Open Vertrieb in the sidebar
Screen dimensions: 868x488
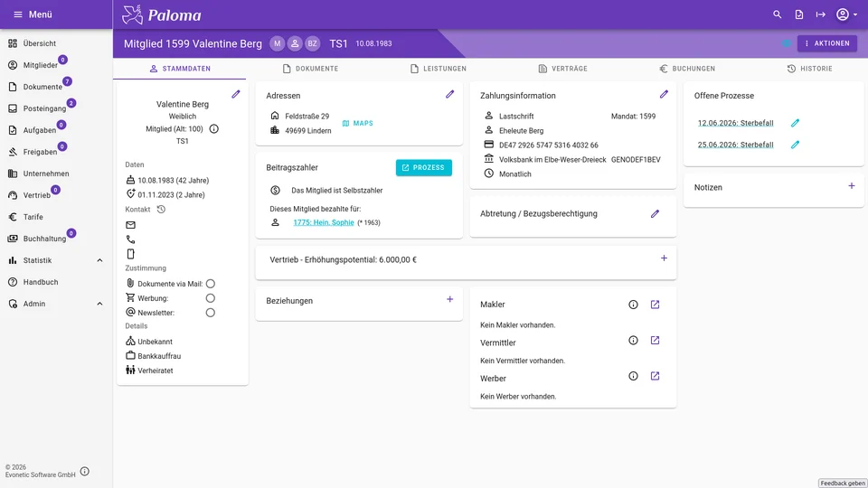coord(56,195)
